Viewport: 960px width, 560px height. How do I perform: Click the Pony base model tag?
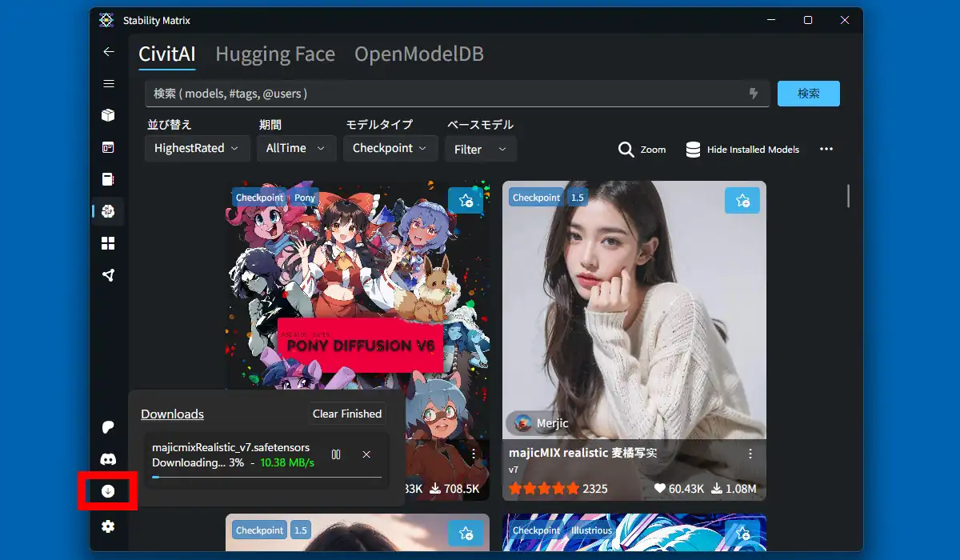pos(305,198)
